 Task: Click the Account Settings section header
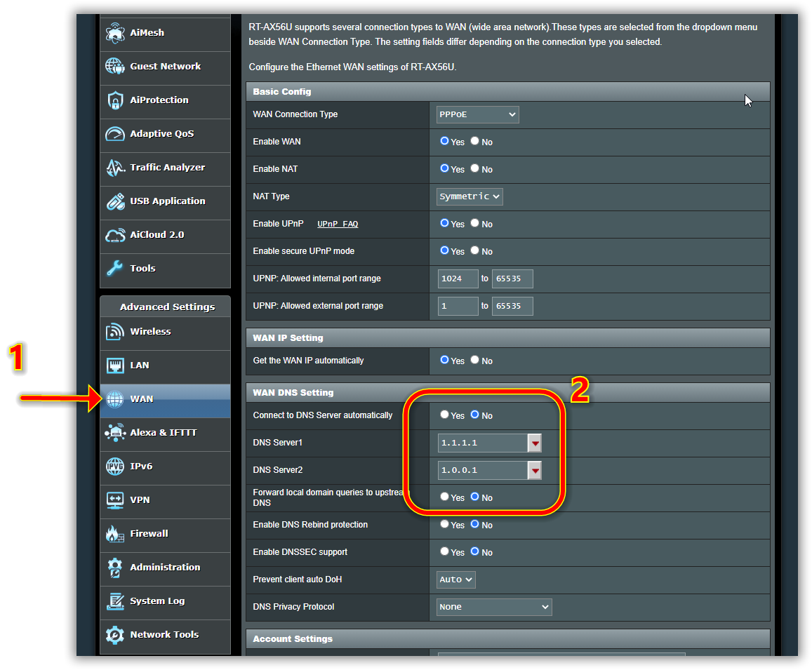(x=508, y=639)
